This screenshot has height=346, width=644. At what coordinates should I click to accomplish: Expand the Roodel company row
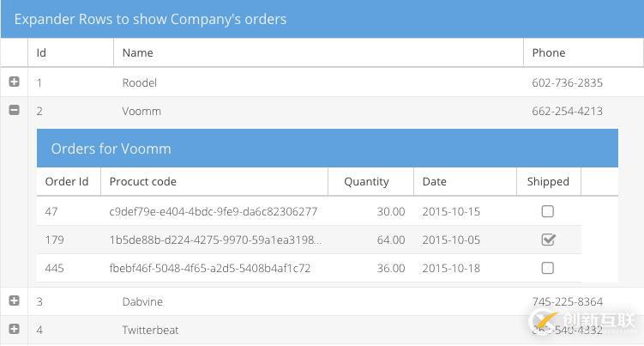15,82
